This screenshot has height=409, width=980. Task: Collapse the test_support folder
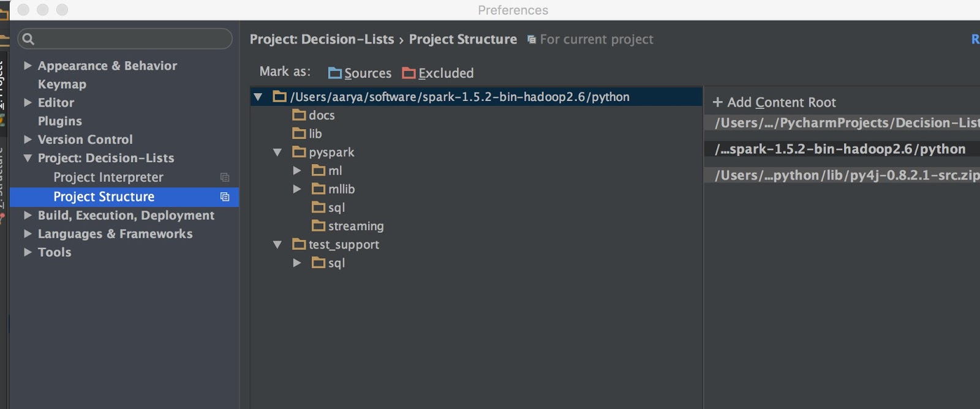click(x=277, y=245)
